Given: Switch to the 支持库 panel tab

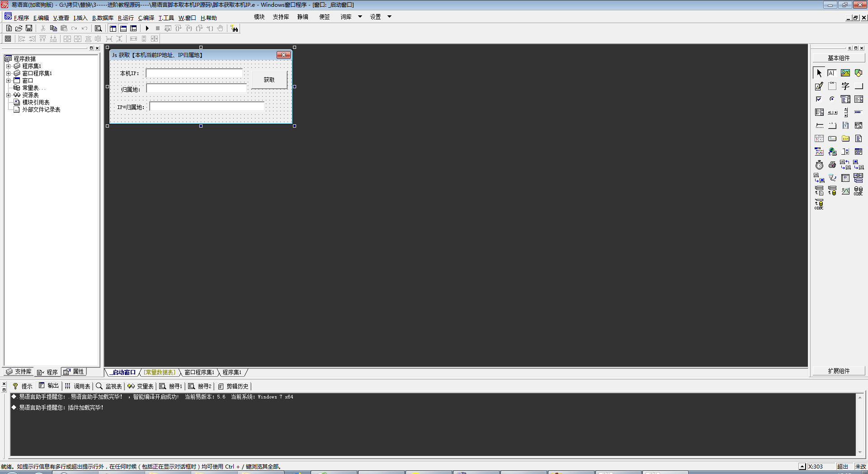Looking at the screenshot, I should (x=19, y=372).
